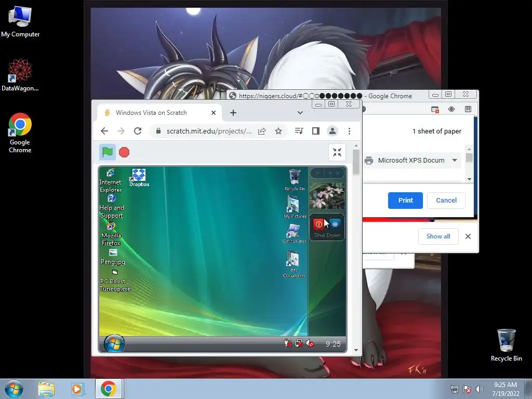Screen dimensions: 532x399
Task: Reload the Scratch page
Action: [137, 131]
